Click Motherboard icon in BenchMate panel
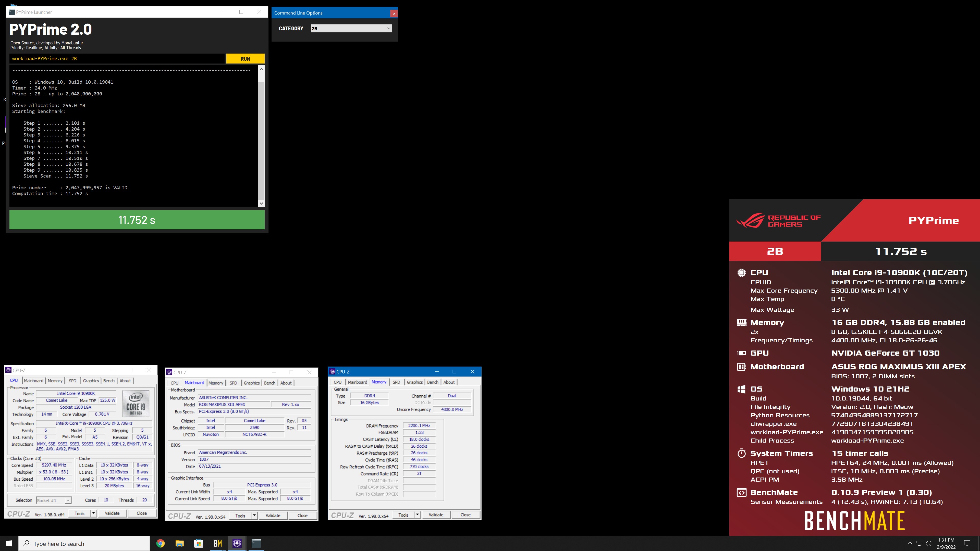The height and width of the screenshot is (551, 980). point(741,367)
